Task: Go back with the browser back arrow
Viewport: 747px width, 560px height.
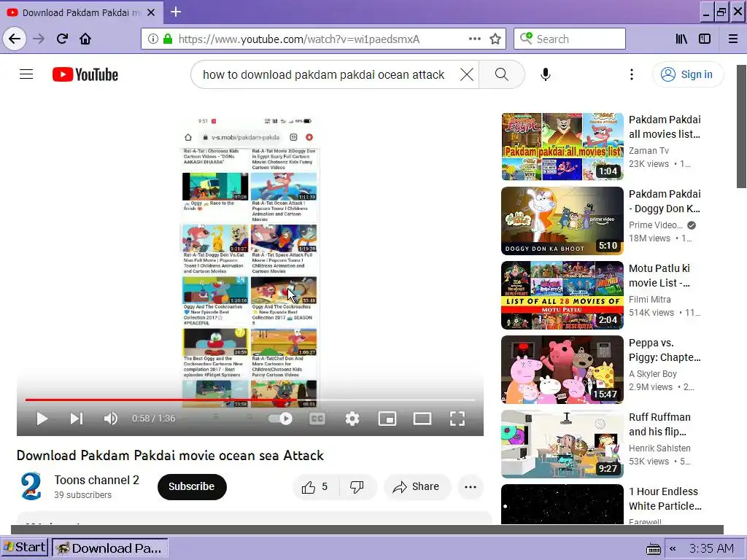Action: tap(15, 39)
